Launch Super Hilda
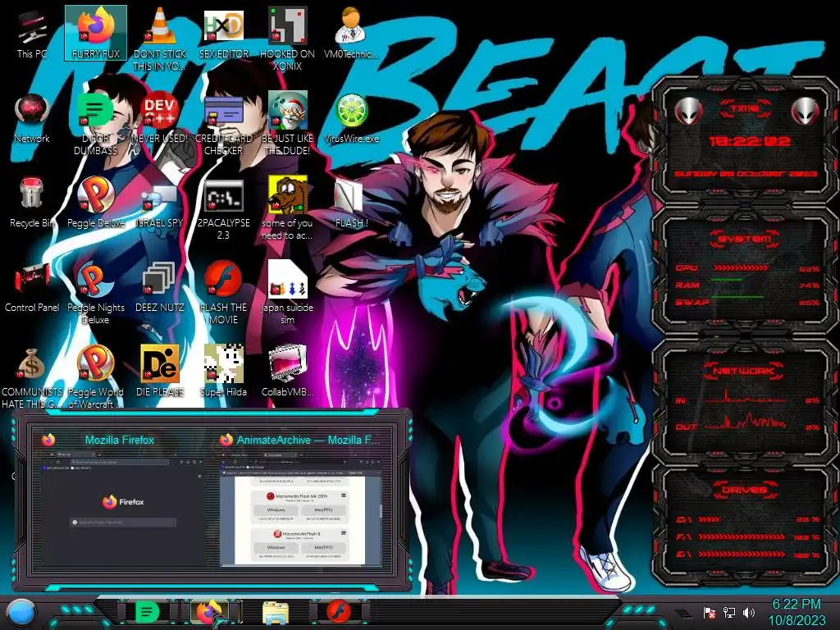Viewport: 840px width, 630px height. [x=223, y=372]
